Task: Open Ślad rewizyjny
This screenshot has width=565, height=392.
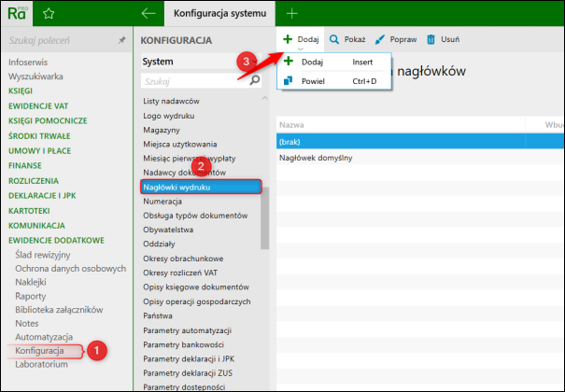Action: 43,255
